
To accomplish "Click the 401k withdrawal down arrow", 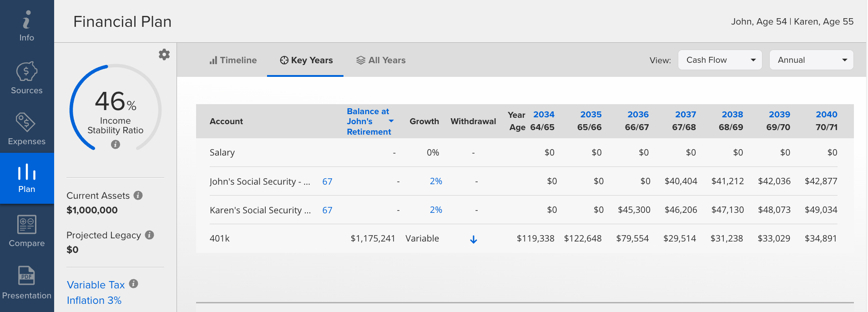I will (x=474, y=239).
